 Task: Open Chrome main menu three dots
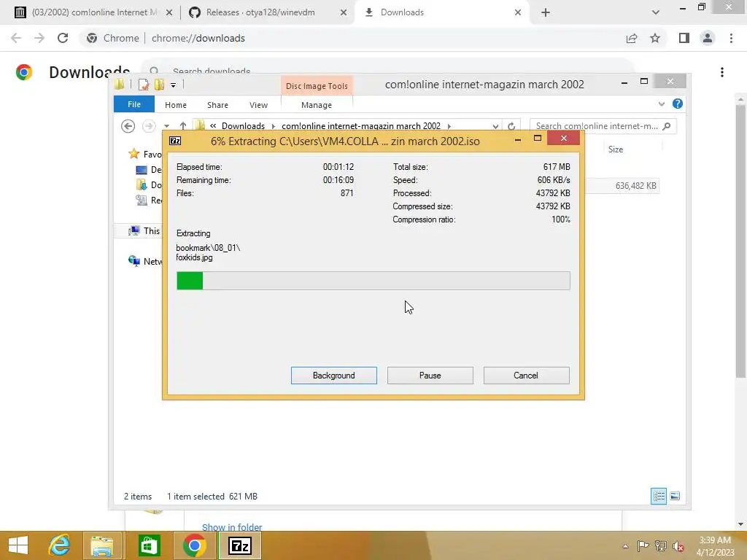(731, 38)
